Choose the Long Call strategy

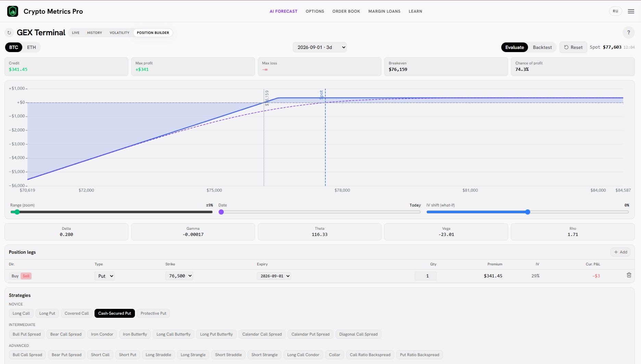21,313
